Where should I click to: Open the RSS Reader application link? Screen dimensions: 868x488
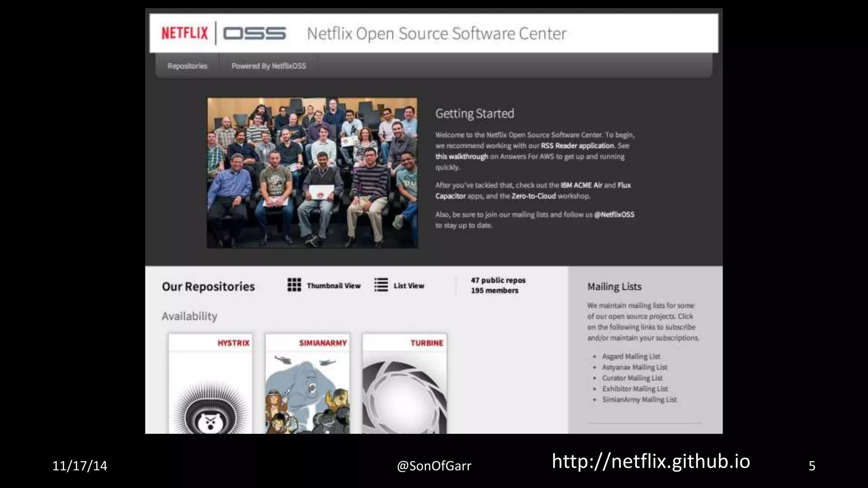577,146
